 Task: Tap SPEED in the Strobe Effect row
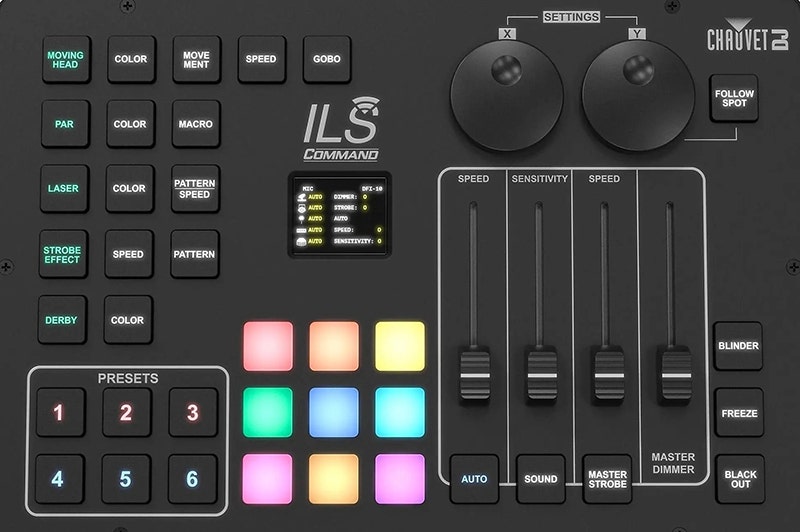coord(129,254)
